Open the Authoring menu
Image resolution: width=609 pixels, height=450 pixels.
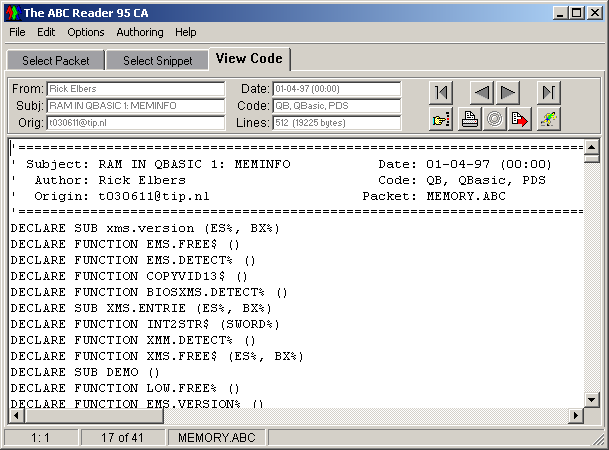139,32
